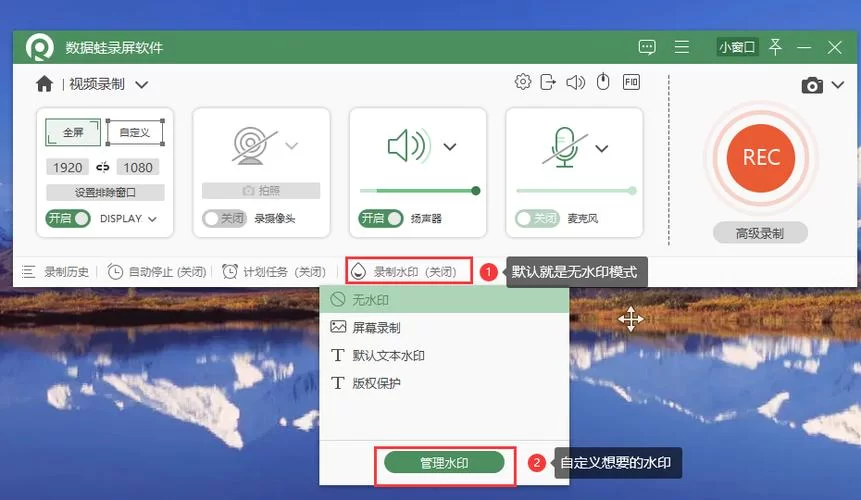This screenshot has width=861, height=500.
Task: Click the move cross cursor handle
Action: coord(630,319)
